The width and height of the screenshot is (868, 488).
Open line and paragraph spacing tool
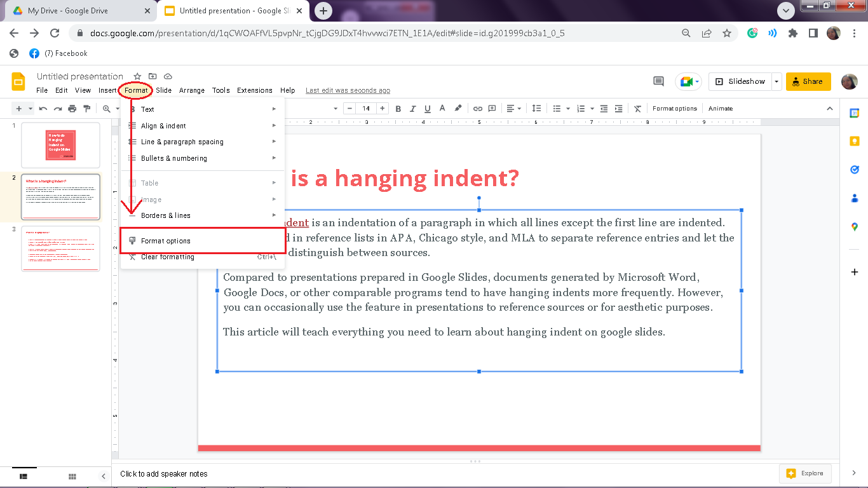click(536, 109)
